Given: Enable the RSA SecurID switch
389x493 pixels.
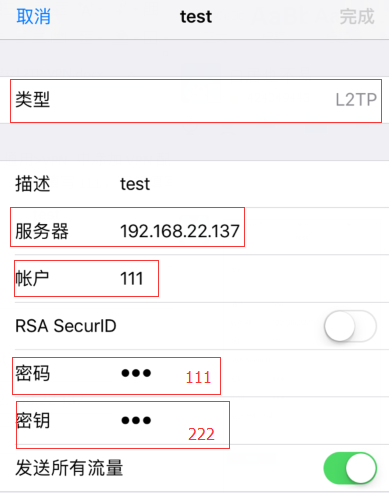Looking at the screenshot, I should (x=350, y=326).
